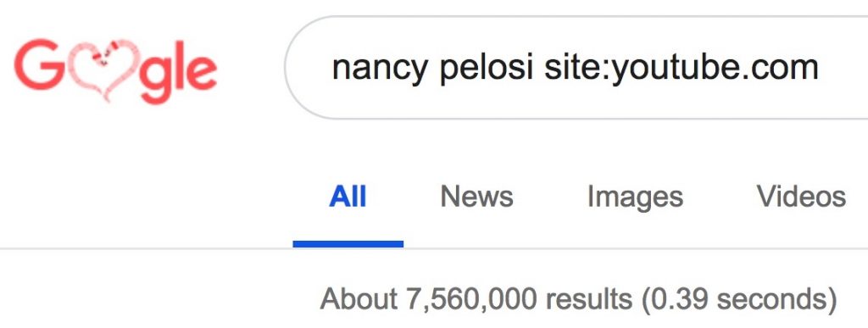Viewport: 868px width, 328px height.
Task: Focus the Google search box
Action: tap(576, 68)
